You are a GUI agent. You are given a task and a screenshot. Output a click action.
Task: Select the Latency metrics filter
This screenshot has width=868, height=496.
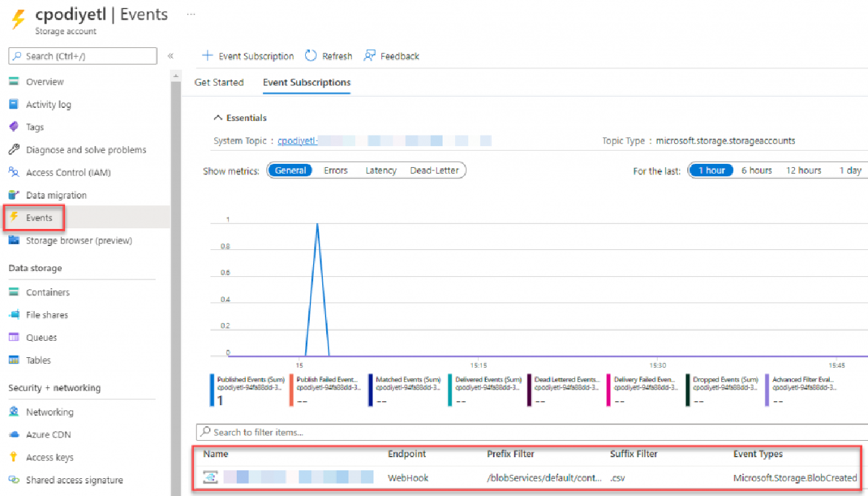tap(380, 170)
